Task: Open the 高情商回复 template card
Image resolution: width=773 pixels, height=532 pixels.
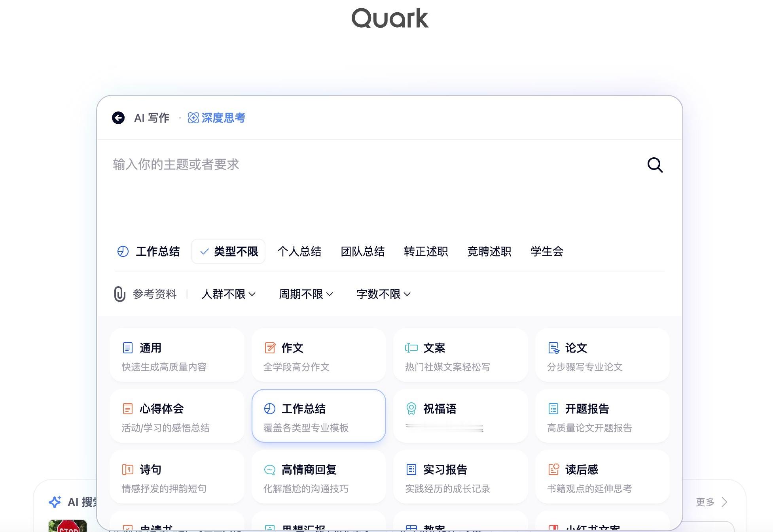Action: click(319, 477)
